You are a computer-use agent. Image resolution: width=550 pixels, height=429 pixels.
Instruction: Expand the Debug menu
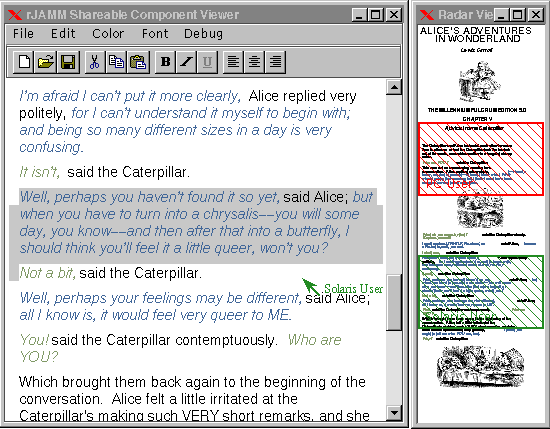203,34
